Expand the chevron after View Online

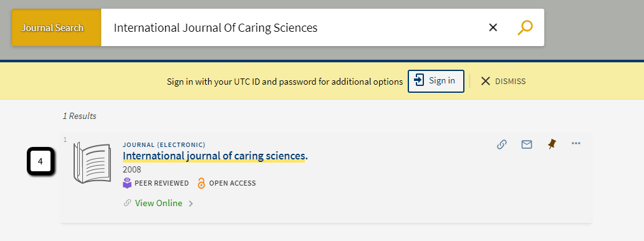(x=191, y=203)
